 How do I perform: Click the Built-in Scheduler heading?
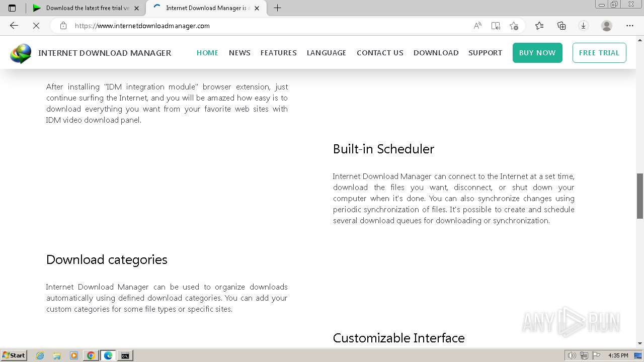[x=383, y=149]
